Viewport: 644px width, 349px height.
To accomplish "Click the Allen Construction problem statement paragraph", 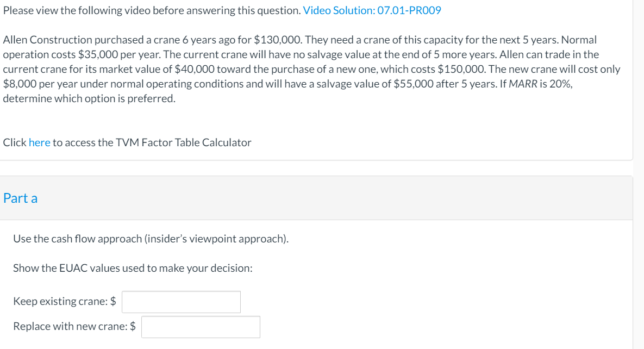I will tap(299, 68).
